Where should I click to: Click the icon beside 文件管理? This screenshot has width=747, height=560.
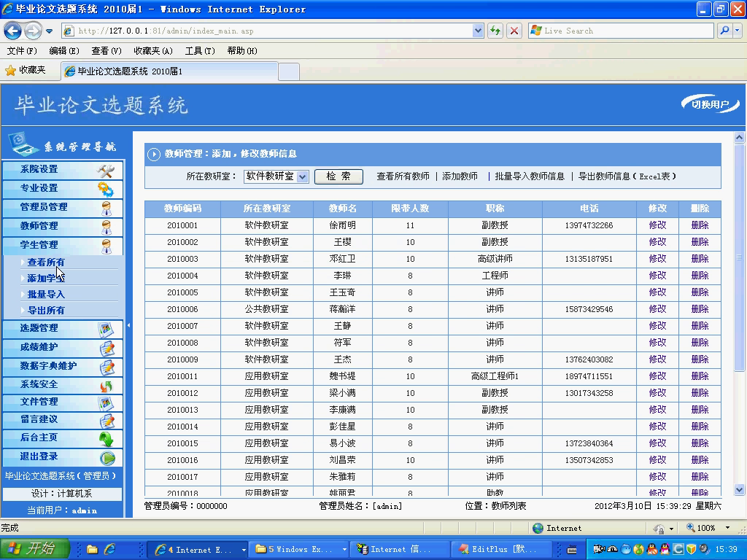point(106,403)
